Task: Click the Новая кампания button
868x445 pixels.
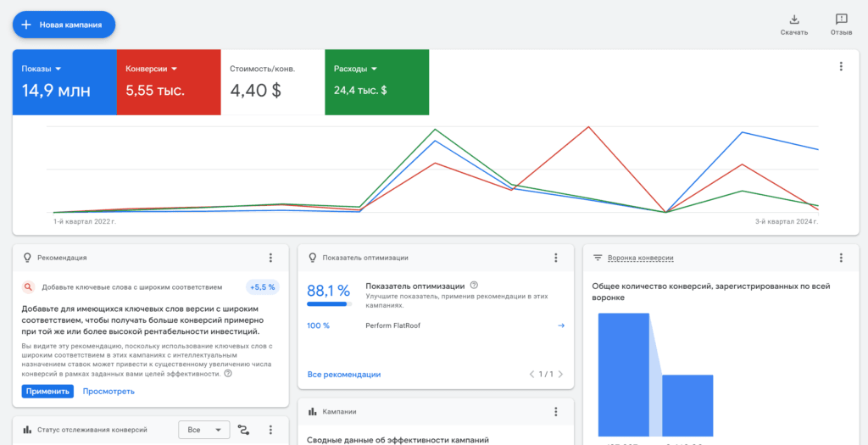Action: tap(64, 25)
